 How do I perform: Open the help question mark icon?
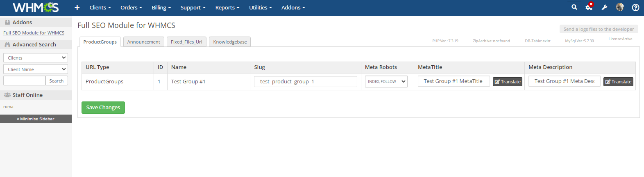pyautogui.click(x=635, y=7)
